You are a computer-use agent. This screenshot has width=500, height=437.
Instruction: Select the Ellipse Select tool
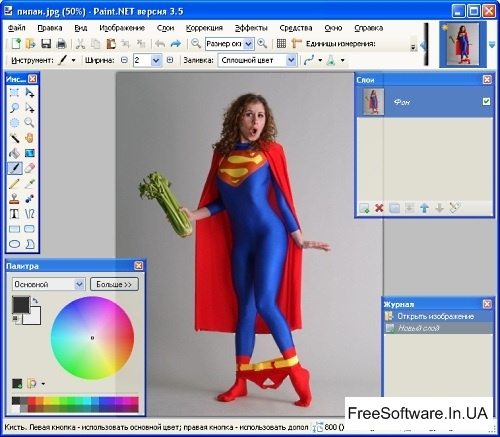point(14,123)
